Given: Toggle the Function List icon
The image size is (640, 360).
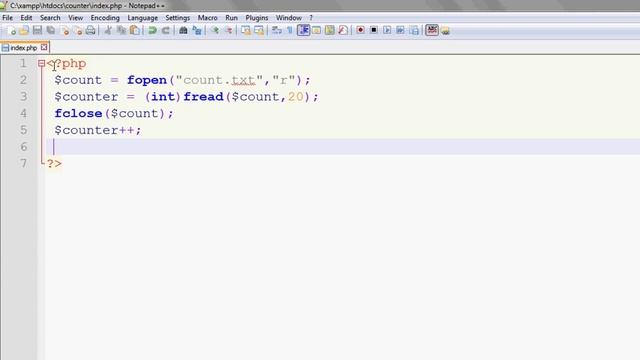Looking at the screenshot, I should 343,30.
